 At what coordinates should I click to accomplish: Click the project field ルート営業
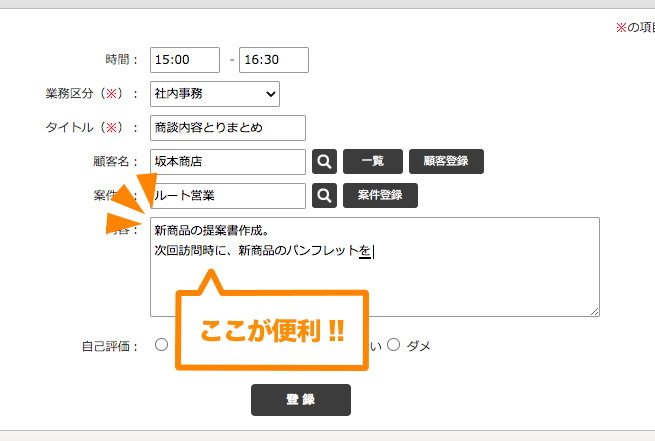click(x=228, y=195)
